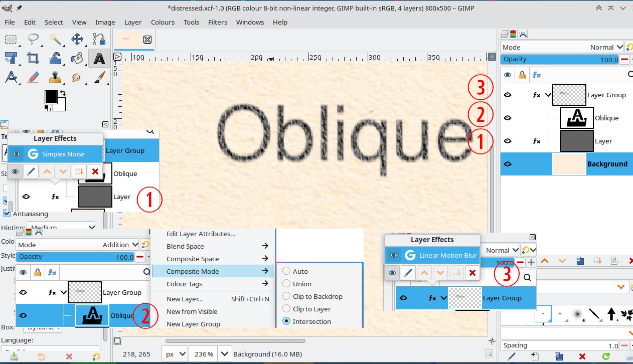This screenshot has width=633, height=364.
Task: Click the black foreground colour swatch
Action: [x=51, y=97]
